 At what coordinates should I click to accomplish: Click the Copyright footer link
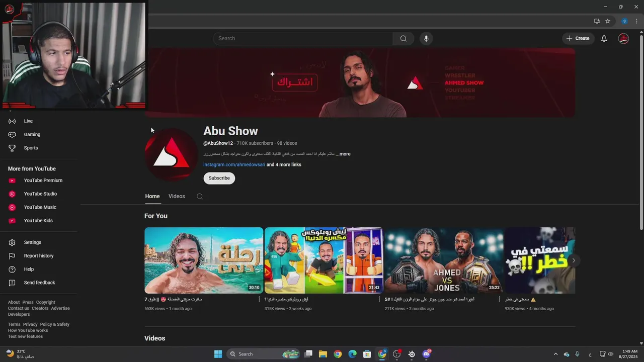pyautogui.click(x=45, y=302)
